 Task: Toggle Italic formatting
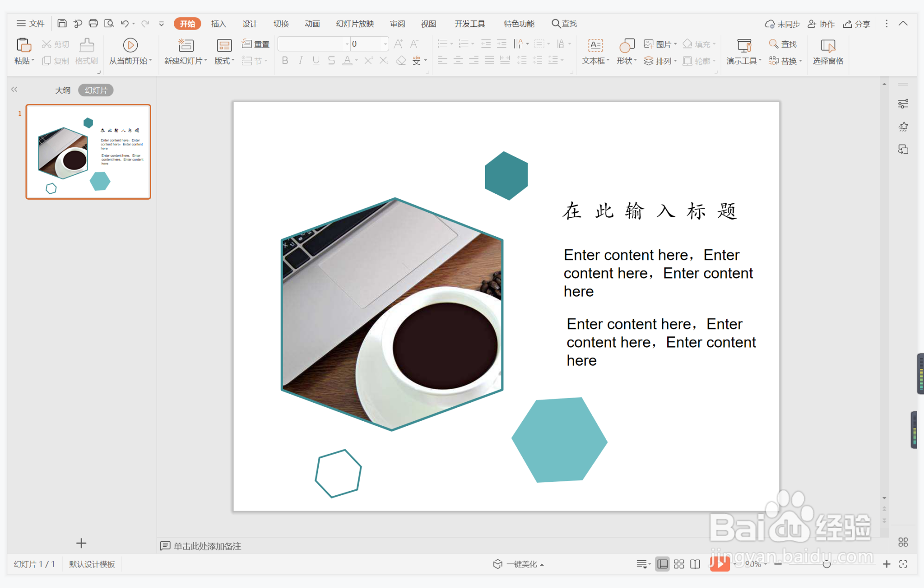301,60
